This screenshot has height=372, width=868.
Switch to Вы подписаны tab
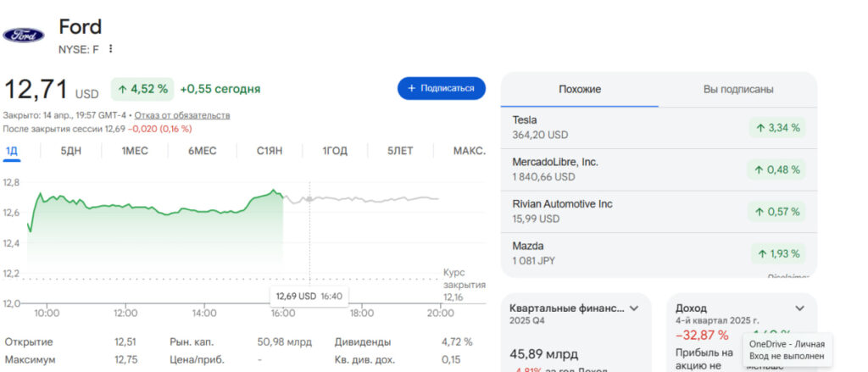click(737, 89)
